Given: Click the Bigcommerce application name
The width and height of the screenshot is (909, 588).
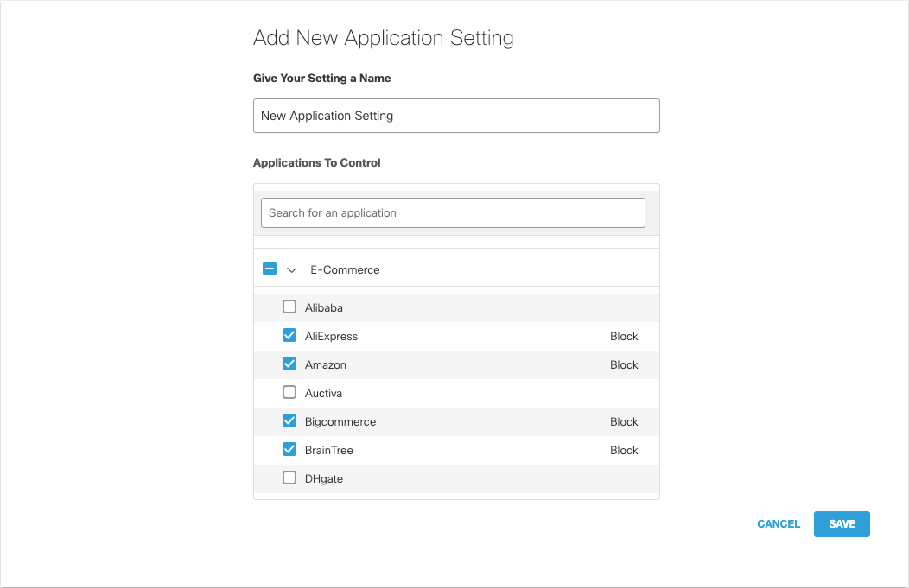Looking at the screenshot, I should click(340, 421).
